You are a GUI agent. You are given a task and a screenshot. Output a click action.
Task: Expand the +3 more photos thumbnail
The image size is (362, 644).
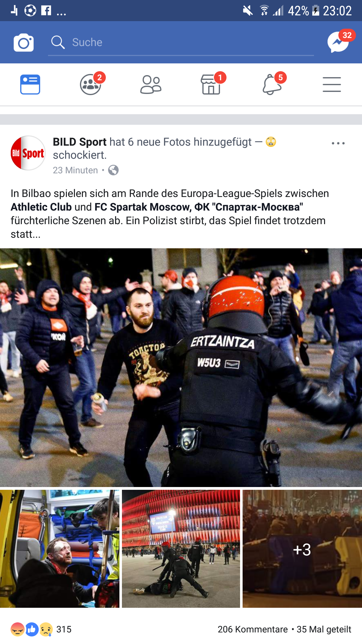[x=302, y=549]
